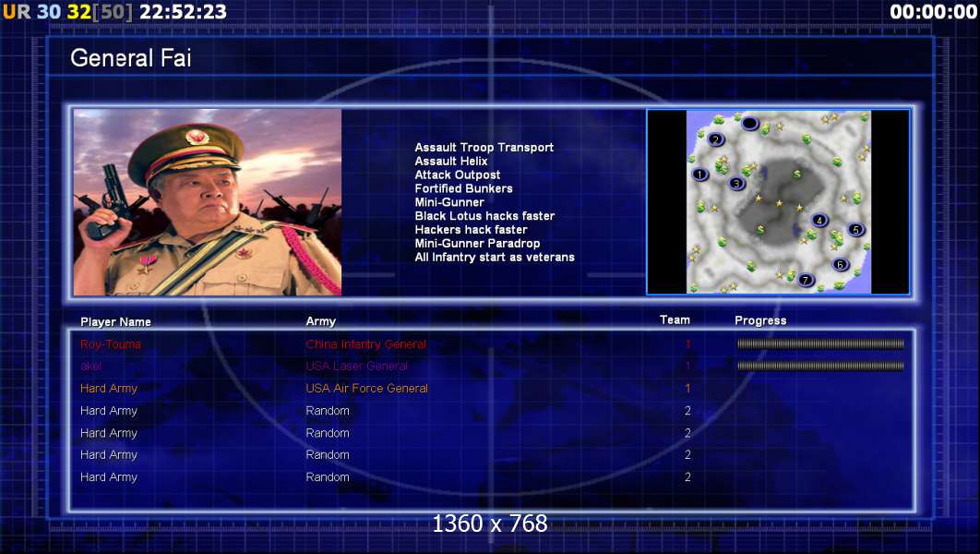Click team number in USA Air Force row
The height and width of the screenshot is (554, 980).
pos(687,389)
